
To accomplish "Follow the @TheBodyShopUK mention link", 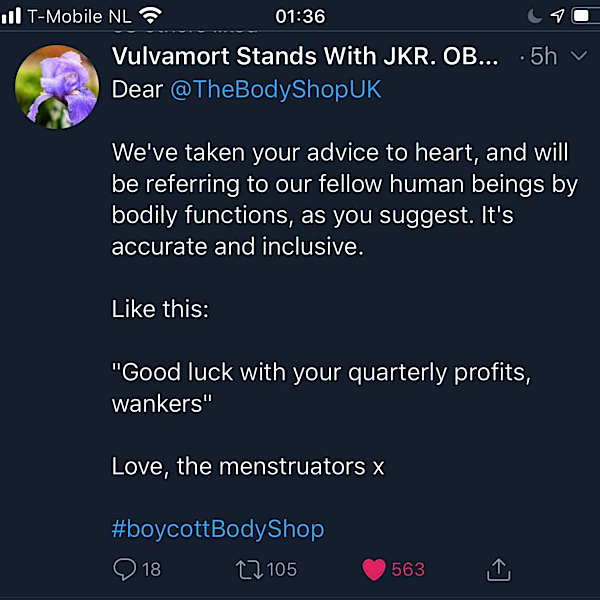I will pyautogui.click(x=276, y=90).
